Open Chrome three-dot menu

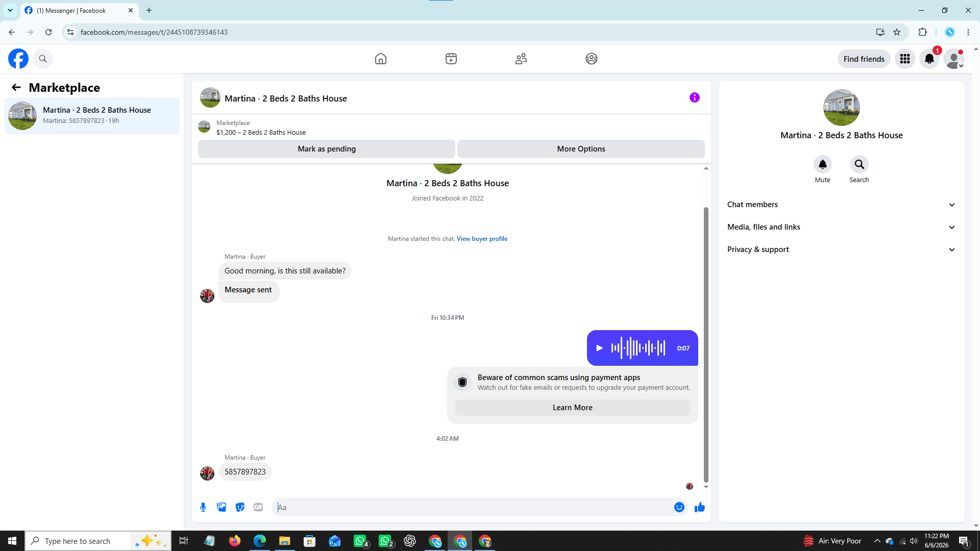click(968, 32)
